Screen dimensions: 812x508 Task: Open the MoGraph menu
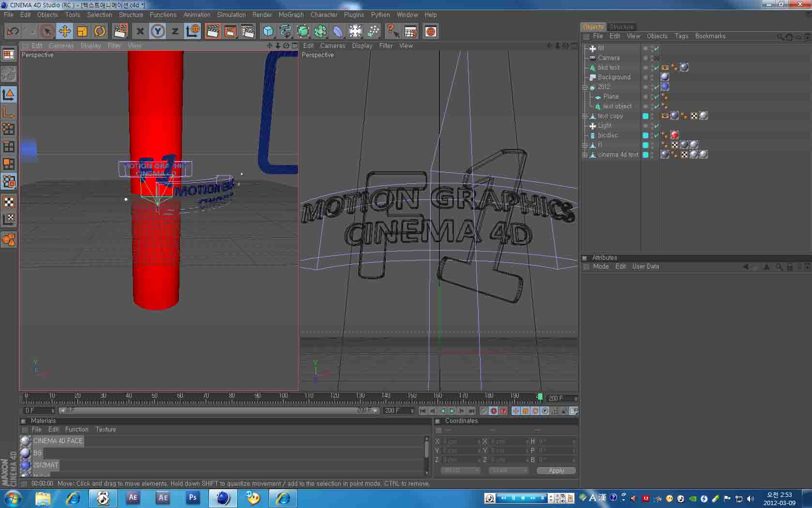click(291, 15)
